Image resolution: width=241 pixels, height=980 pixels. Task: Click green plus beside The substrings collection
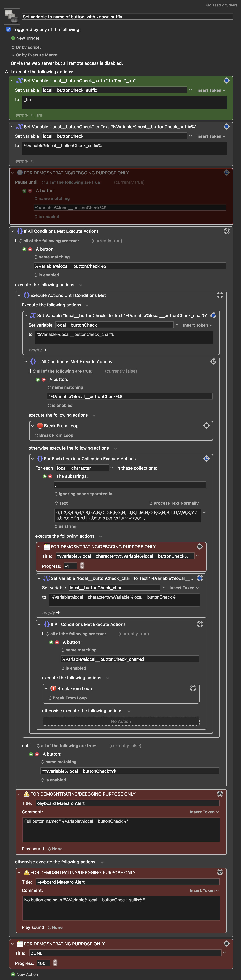(45, 476)
